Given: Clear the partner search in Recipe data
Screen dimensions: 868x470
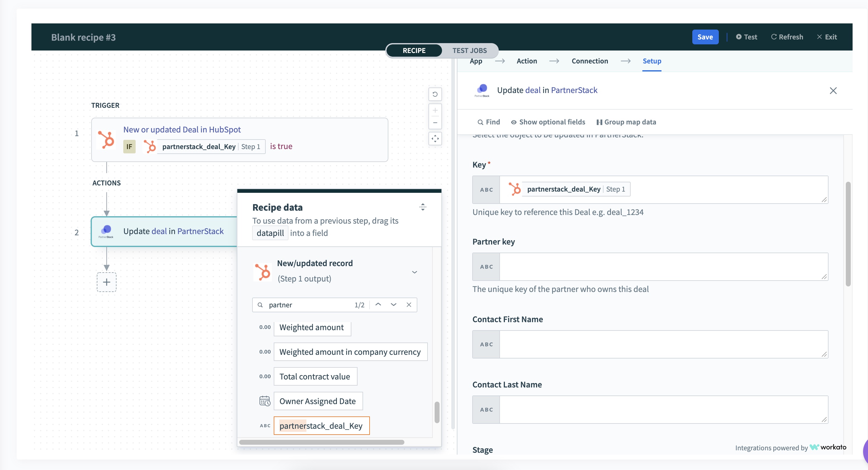Looking at the screenshot, I should 409,305.
